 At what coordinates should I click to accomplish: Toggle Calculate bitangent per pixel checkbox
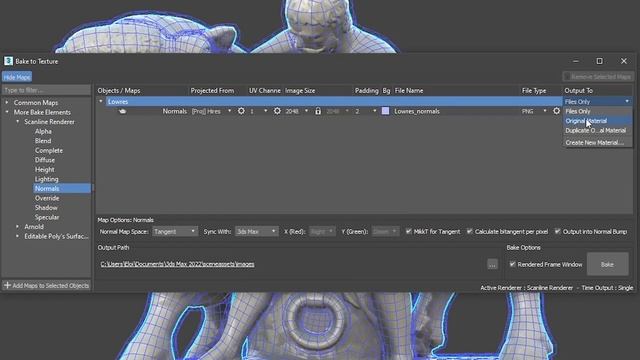(469, 231)
